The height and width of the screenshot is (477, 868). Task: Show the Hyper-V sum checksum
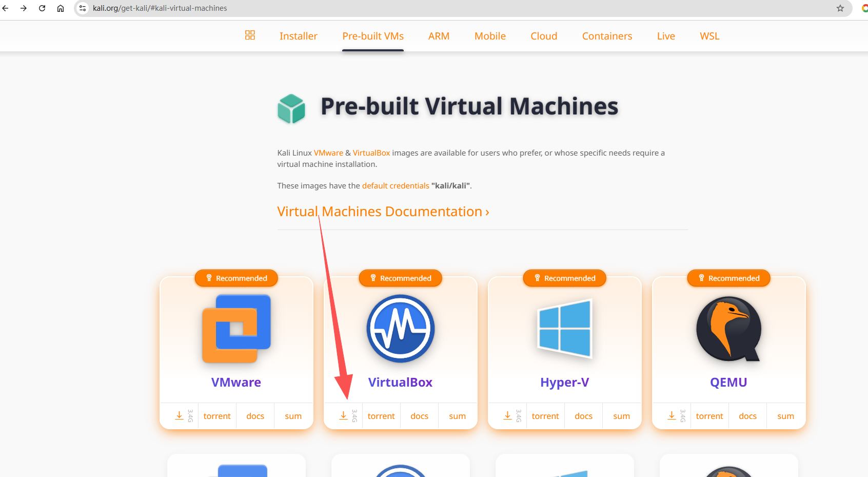click(621, 416)
